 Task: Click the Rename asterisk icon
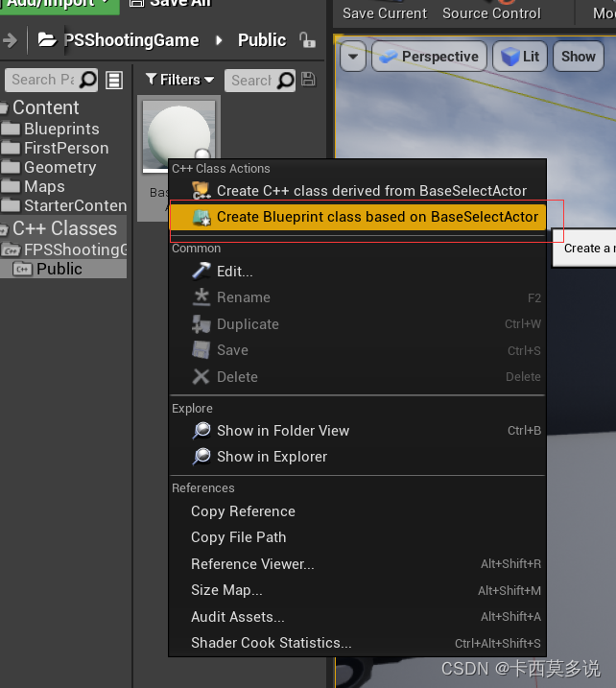201,297
